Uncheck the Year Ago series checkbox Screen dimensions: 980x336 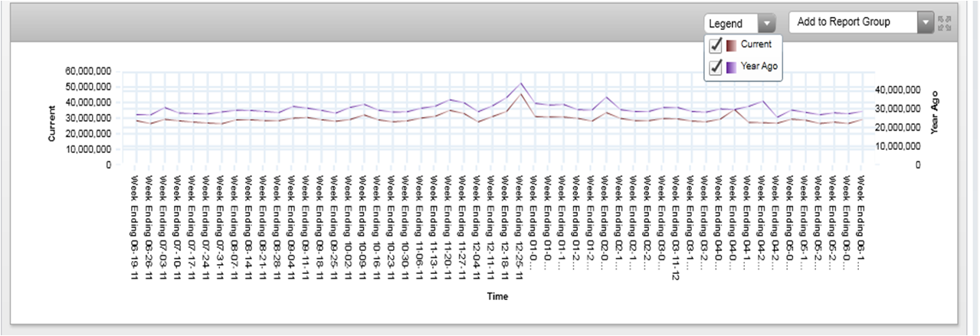tap(716, 67)
